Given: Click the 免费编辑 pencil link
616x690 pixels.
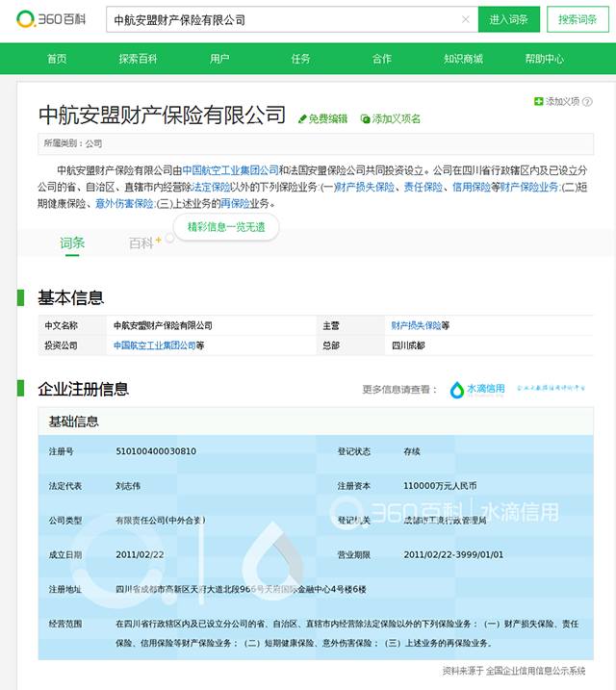Looking at the screenshot, I should click(x=322, y=118).
